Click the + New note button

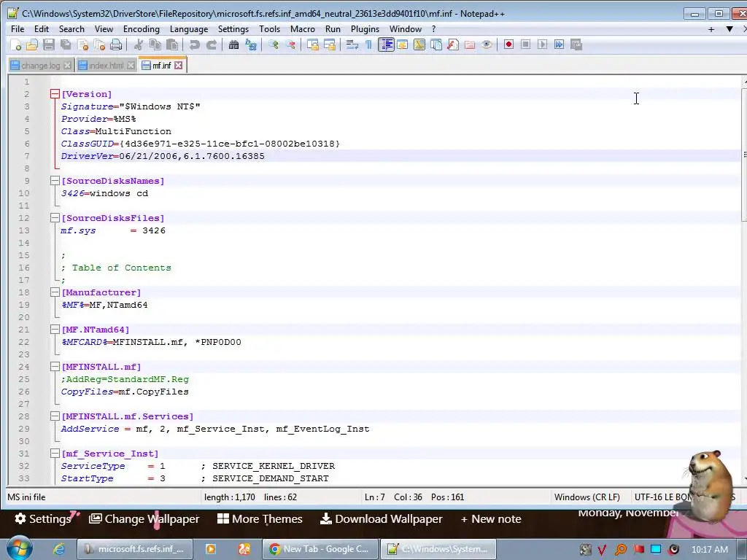click(491, 518)
